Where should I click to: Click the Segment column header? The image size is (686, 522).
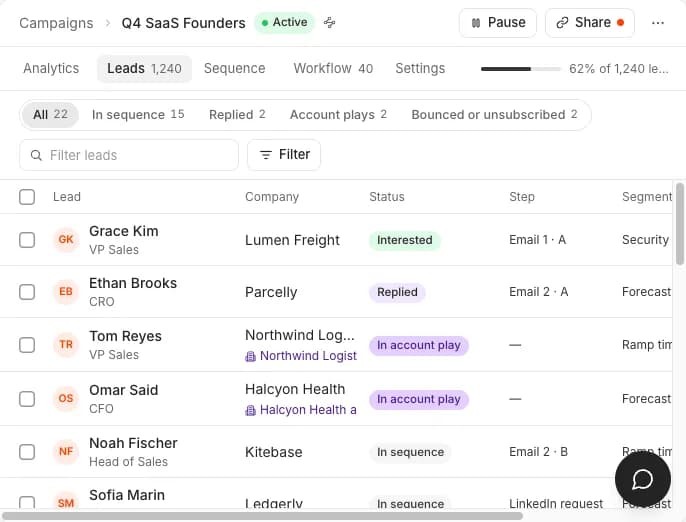point(647,197)
